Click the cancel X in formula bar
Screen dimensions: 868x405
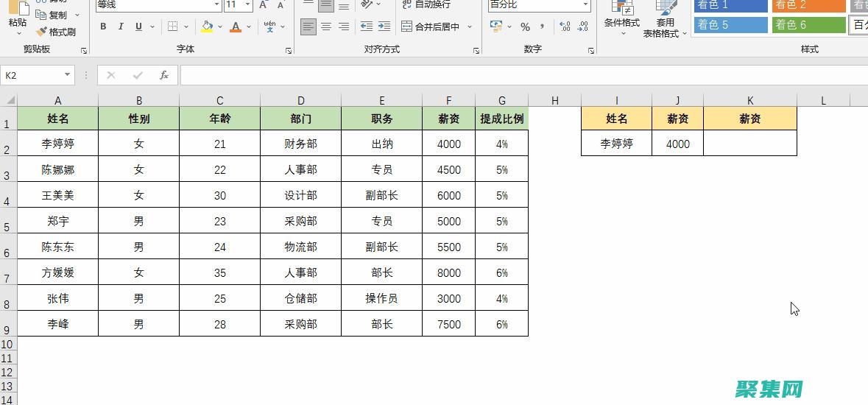coord(111,75)
